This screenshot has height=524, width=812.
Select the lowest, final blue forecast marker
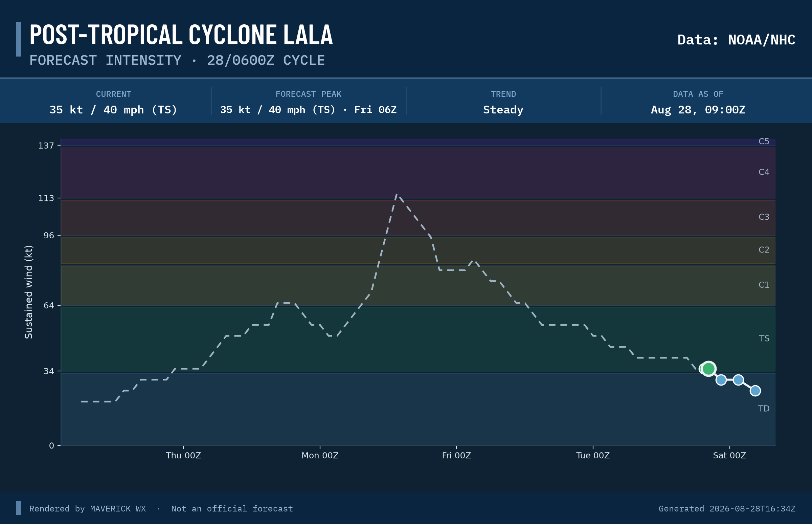(755, 391)
